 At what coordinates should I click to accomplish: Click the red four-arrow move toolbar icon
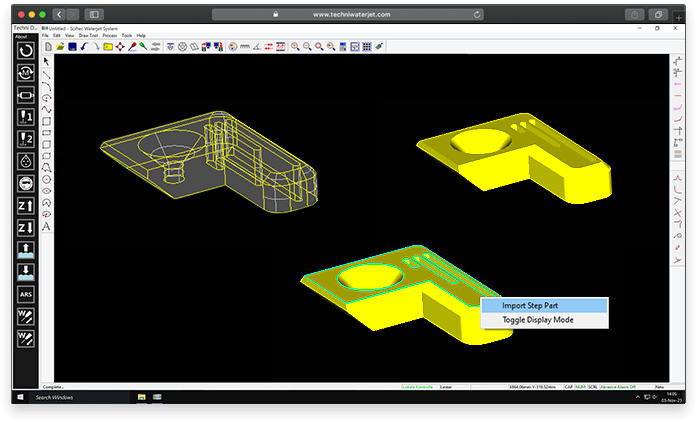coord(120,47)
